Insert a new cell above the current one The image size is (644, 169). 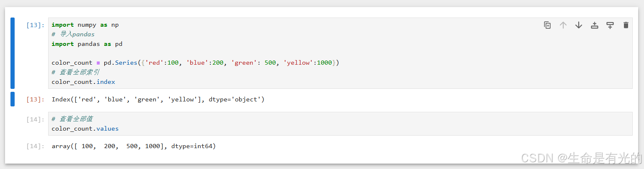point(595,25)
